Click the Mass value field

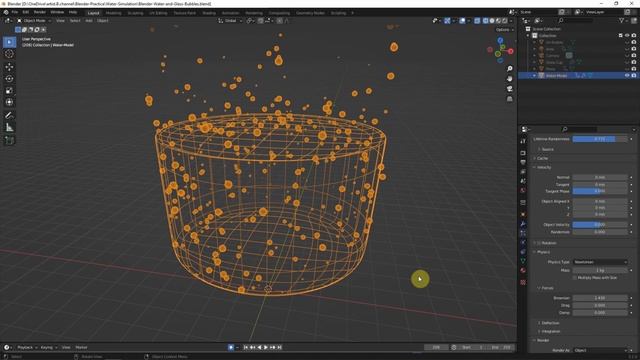click(600, 270)
